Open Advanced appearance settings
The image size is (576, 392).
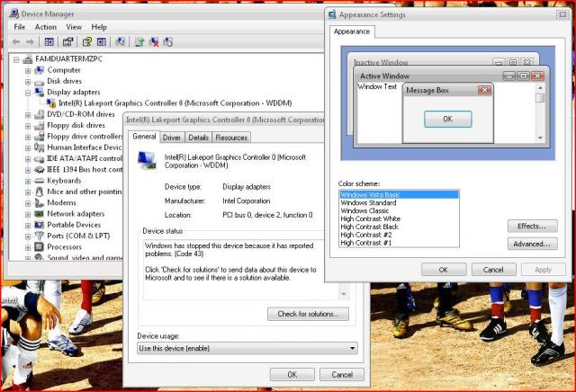pyautogui.click(x=532, y=244)
